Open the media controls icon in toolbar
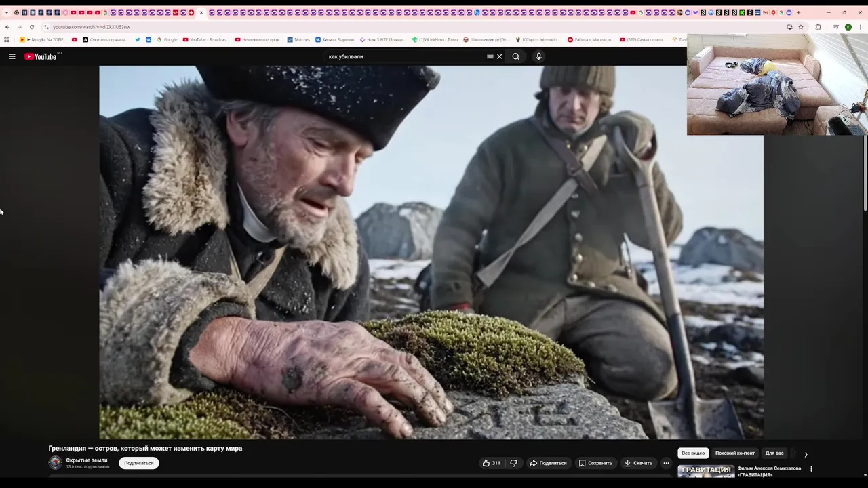The image size is (868, 488). tap(836, 27)
